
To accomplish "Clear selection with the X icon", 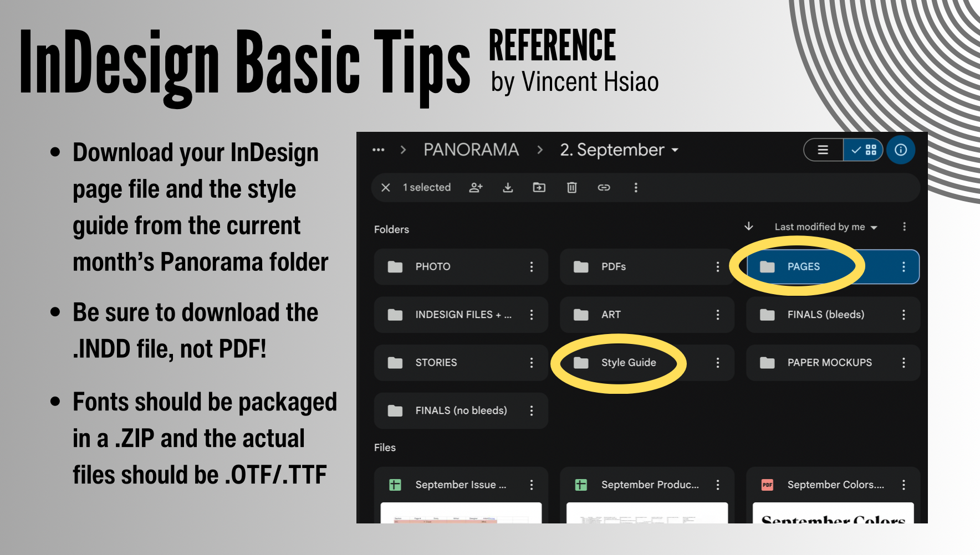I will click(386, 188).
